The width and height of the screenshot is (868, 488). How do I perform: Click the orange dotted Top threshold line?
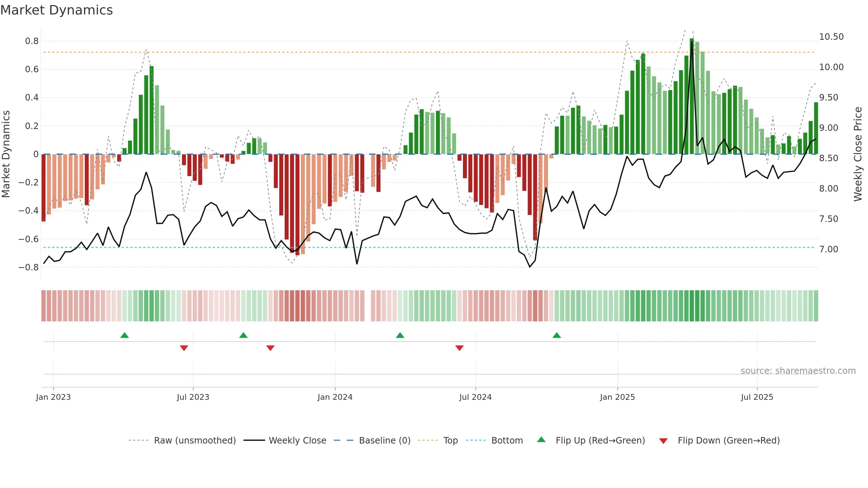coord(429,52)
